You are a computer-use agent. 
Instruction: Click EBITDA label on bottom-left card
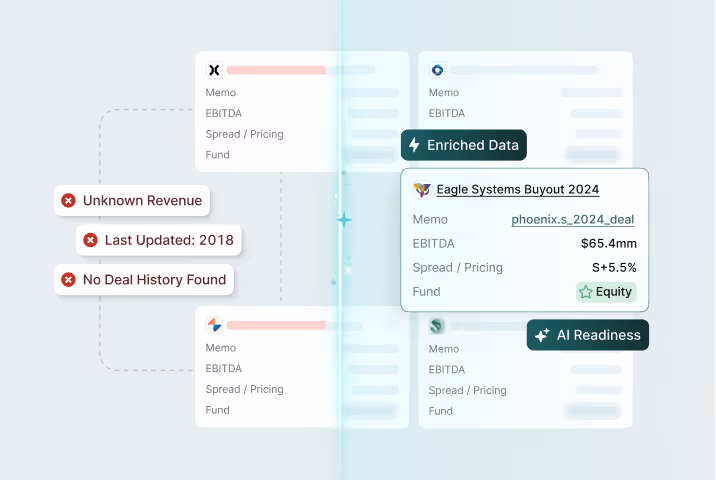(x=224, y=368)
